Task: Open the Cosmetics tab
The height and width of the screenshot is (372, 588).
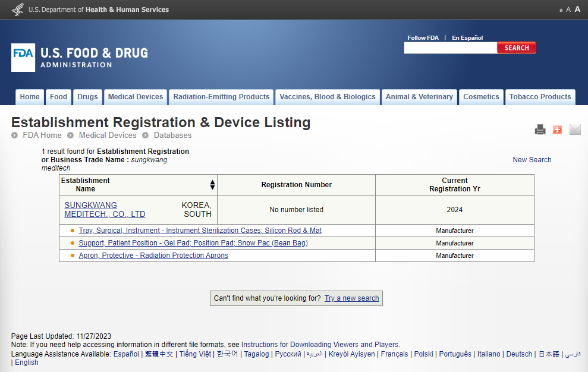Action: pos(481,97)
